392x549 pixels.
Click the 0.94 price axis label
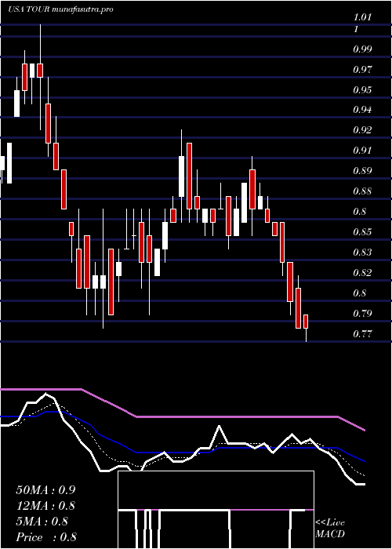(x=362, y=110)
